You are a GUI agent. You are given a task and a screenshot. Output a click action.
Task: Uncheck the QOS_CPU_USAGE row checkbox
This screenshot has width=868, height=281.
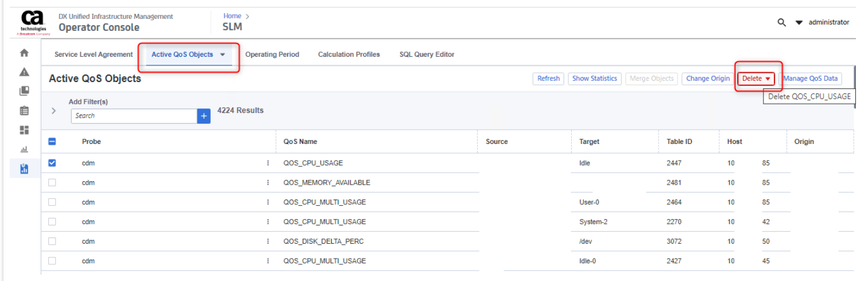click(52, 163)
